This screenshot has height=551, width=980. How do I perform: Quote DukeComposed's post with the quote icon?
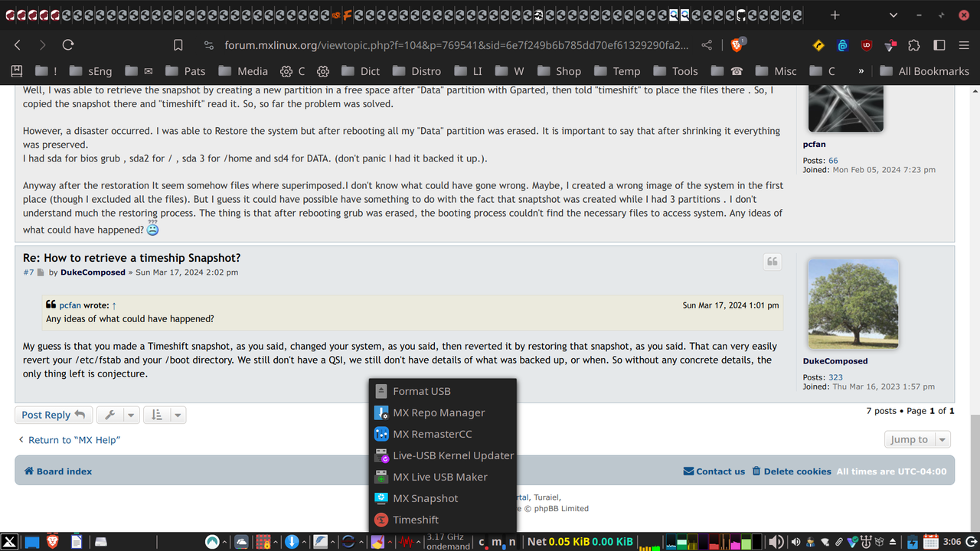coord(773,262)
